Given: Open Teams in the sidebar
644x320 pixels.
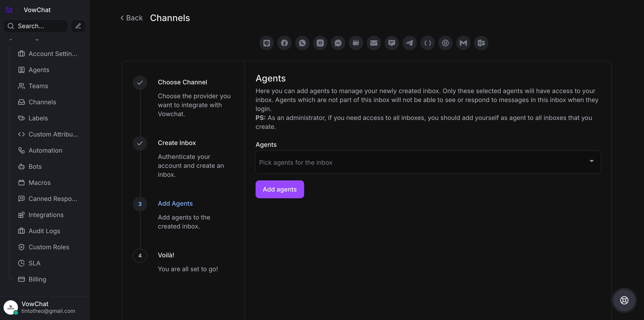Looking at the screenshot, I should pos(38,86).
